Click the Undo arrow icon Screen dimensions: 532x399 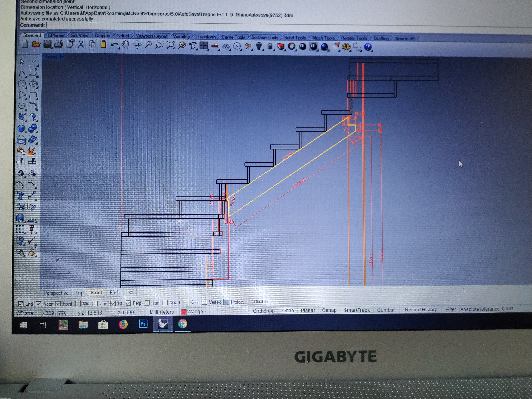click(x=114, y=45)
